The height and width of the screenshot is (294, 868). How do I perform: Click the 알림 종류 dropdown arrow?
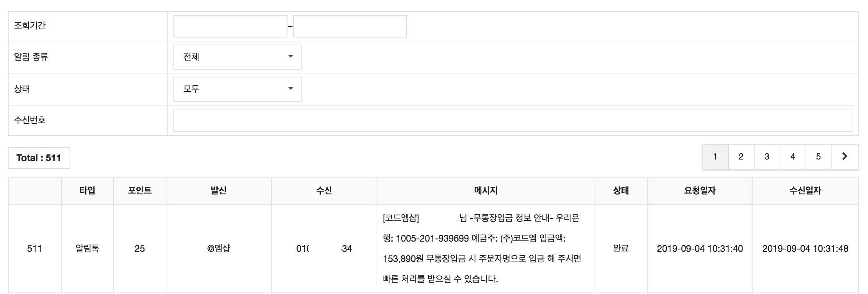tap(291, 57)
